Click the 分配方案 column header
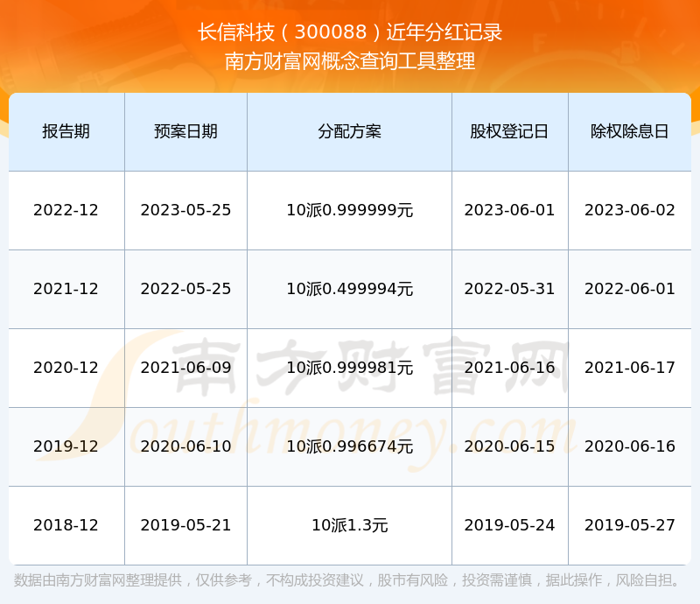700x604 pixels. (x=349, y=131)
